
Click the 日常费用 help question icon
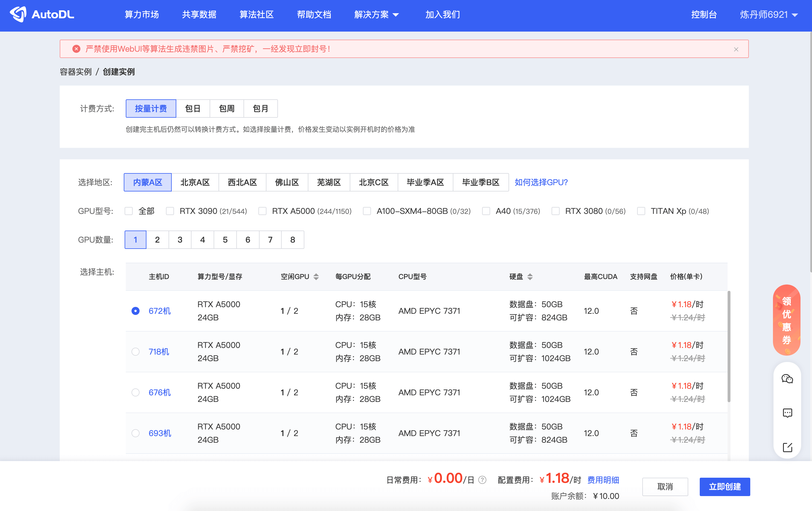pos(482,480)
